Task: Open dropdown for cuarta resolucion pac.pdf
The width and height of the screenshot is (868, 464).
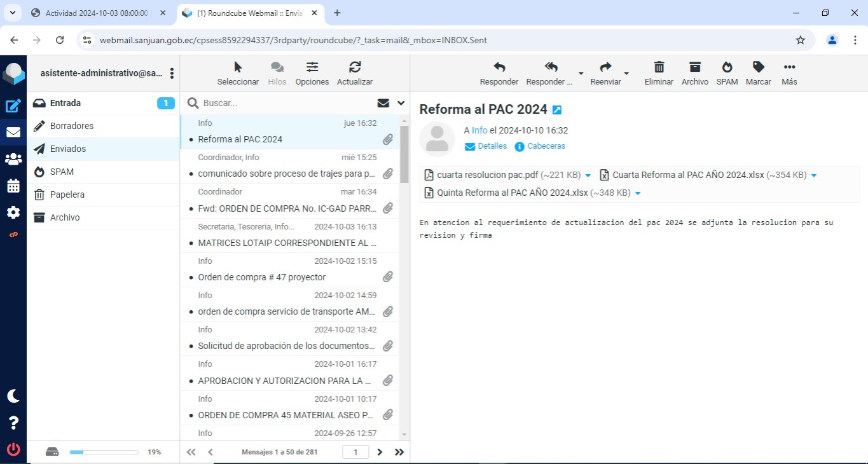Action: (x=588, y=175)
